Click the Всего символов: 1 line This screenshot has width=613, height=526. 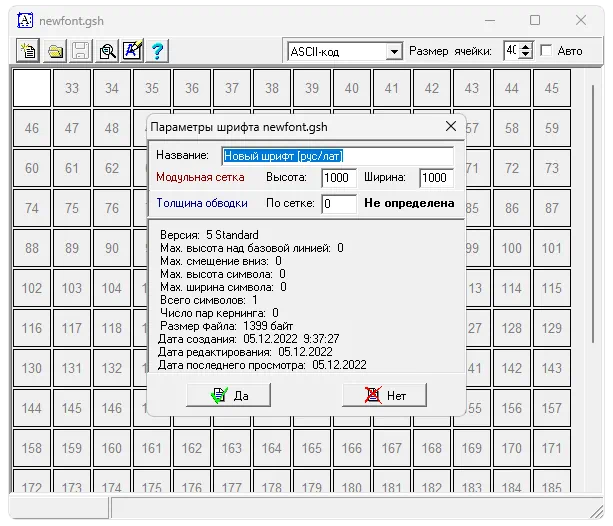click(x=209, y=300)
